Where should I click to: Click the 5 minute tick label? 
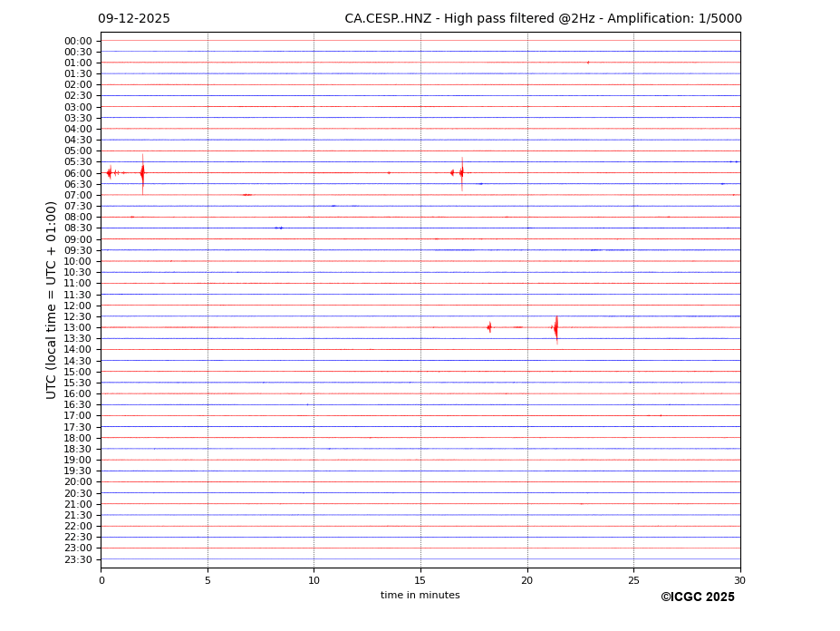[208, 580]
